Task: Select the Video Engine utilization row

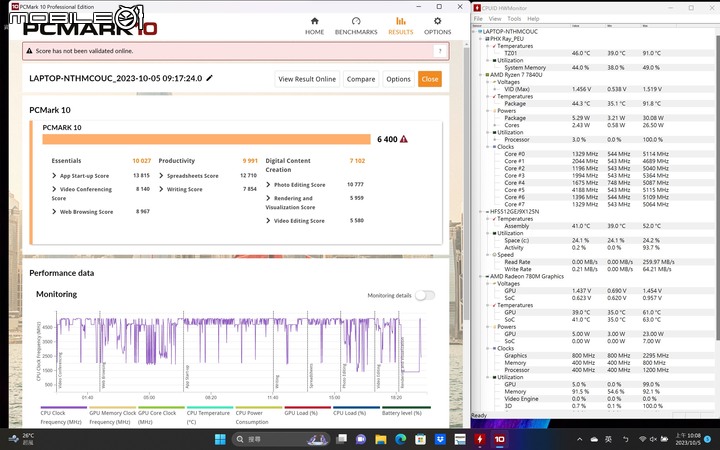Action: (x=521, y=399)
